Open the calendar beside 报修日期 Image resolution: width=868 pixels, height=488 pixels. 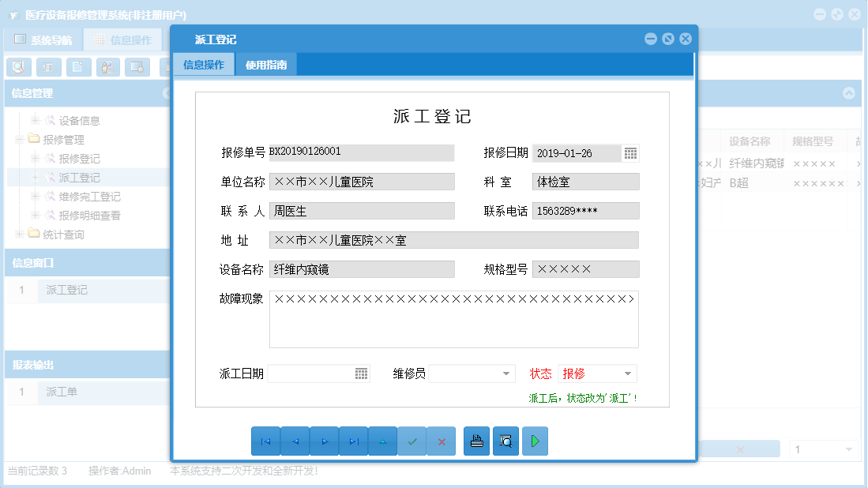click(631, 153)
